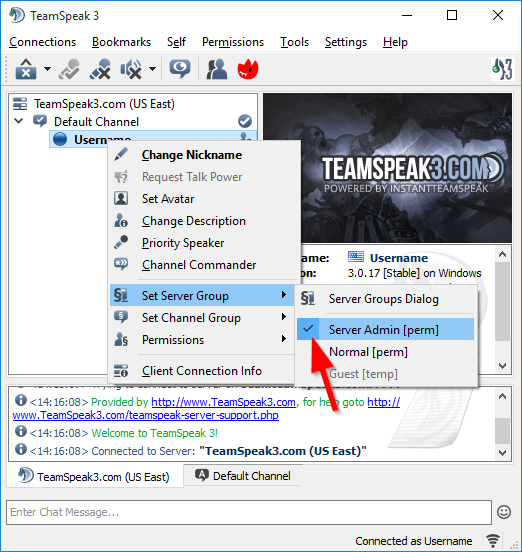This screenshot has width=522, height=552.
Task: Click the Set Channel Group bubble icon
Action: click(x=121, y=317)
